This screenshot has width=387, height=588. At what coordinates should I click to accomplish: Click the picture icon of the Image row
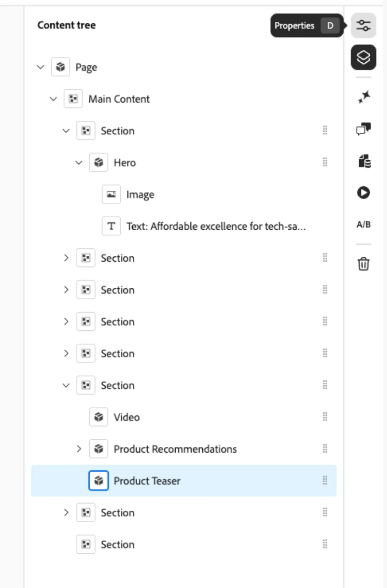[x=111, y=194]
